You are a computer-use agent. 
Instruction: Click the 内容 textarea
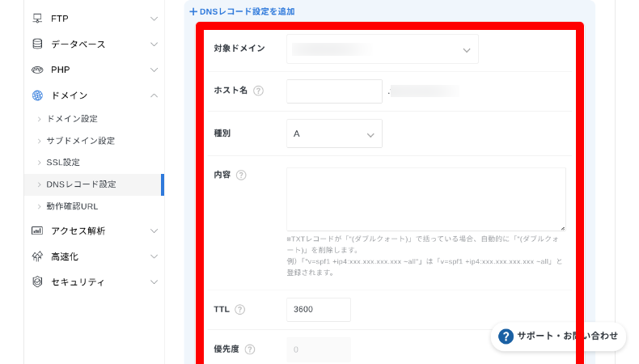pos(425,199)
